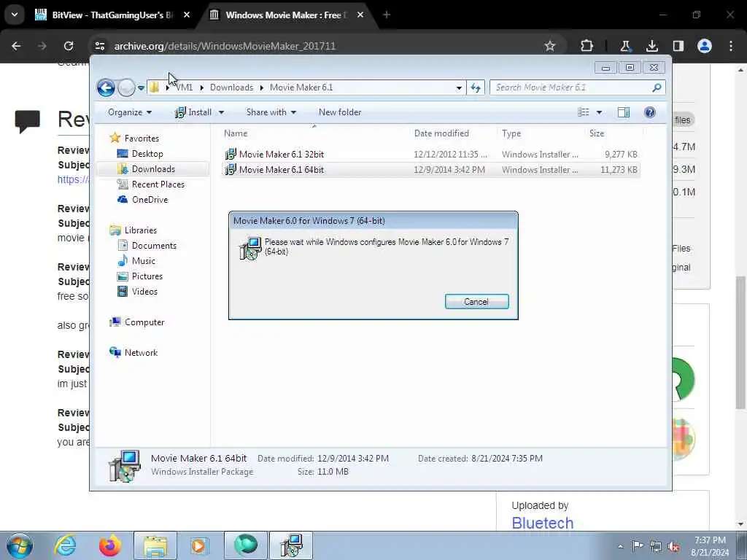Bookmark this page with star icon
The height and width of the screenshot is (560, 747).
[550, 46]
